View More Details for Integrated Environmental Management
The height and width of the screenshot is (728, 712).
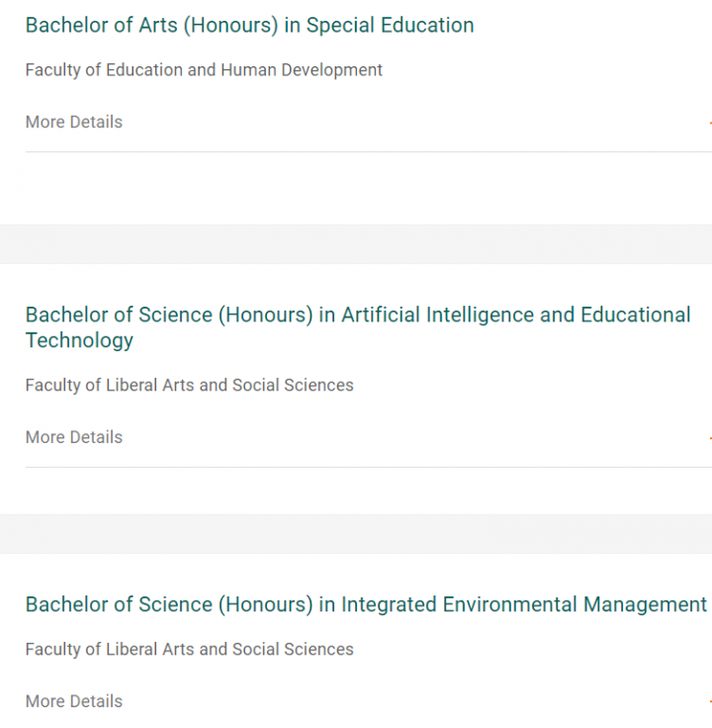pos(74,701)
